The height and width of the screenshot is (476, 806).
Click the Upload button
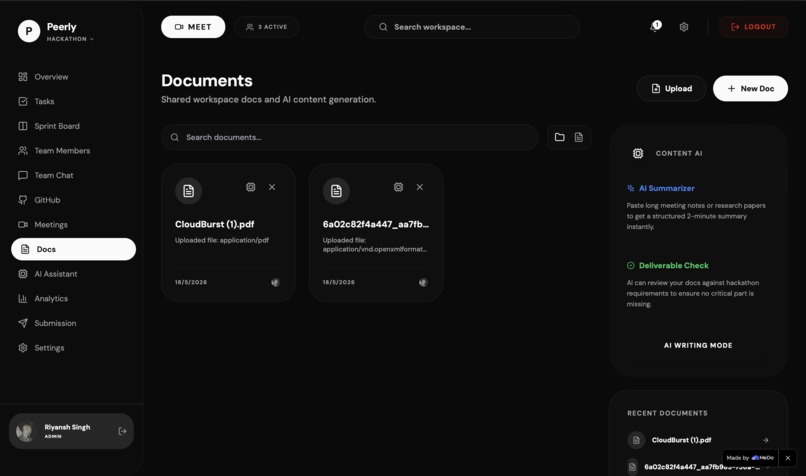coord(671,88)
